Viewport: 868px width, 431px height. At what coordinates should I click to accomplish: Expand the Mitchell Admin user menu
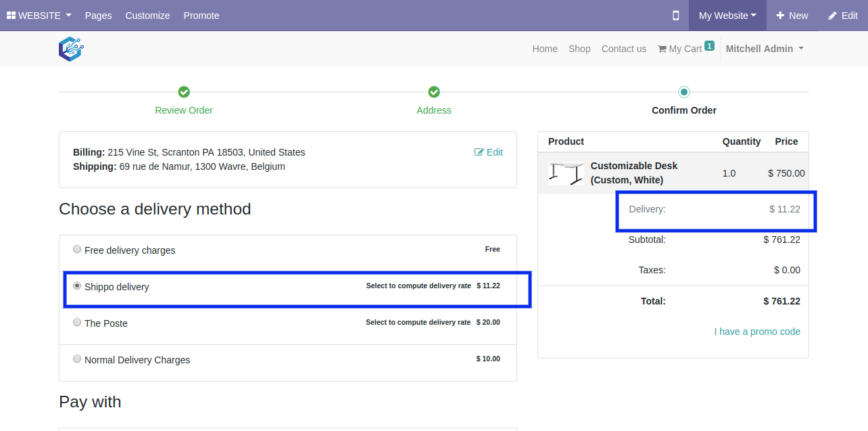click(x=765, y=49)
